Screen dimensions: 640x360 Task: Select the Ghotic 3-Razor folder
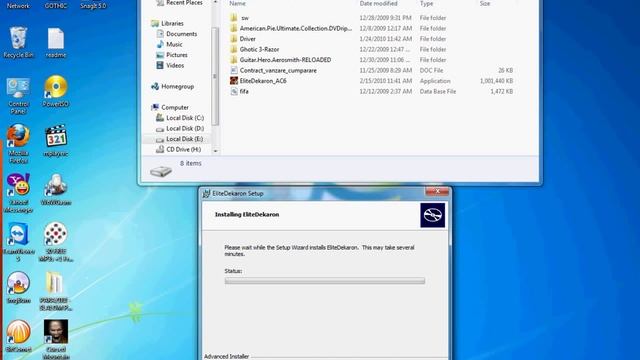(259, 49)
